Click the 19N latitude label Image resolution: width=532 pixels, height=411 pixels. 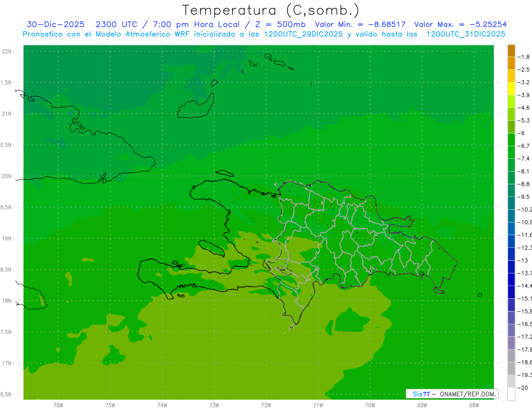tap(7, 238)
